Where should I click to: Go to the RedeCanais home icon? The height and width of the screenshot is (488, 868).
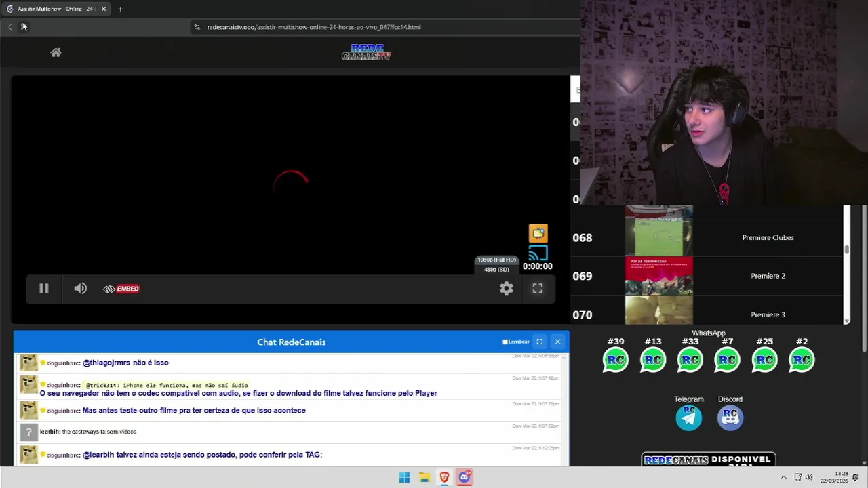coord(56,52)
